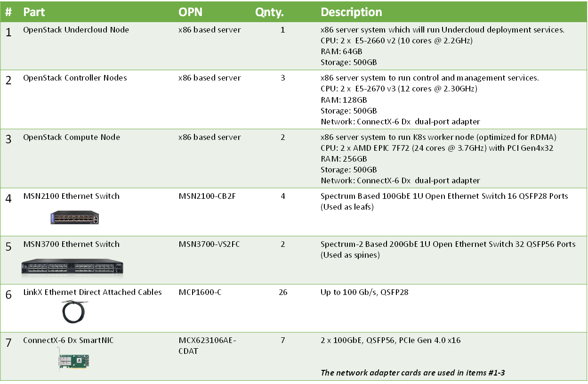Select the OpenStack Compute Node part name
588x384 pixels.
pyautogui.click(x=72, y=137)
